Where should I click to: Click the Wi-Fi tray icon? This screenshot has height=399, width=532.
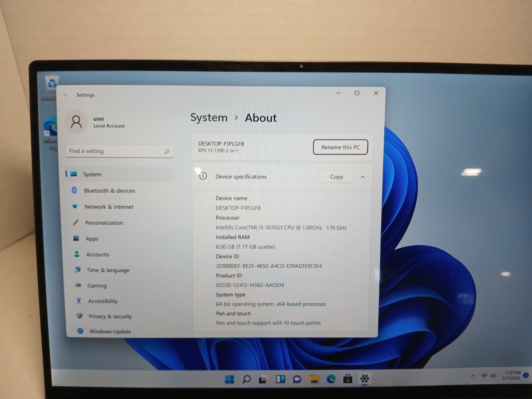click(x=484, y=376)
